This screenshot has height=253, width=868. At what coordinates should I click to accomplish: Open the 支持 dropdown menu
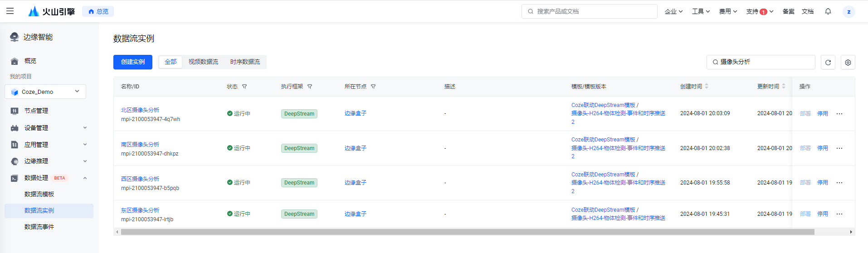760,11
